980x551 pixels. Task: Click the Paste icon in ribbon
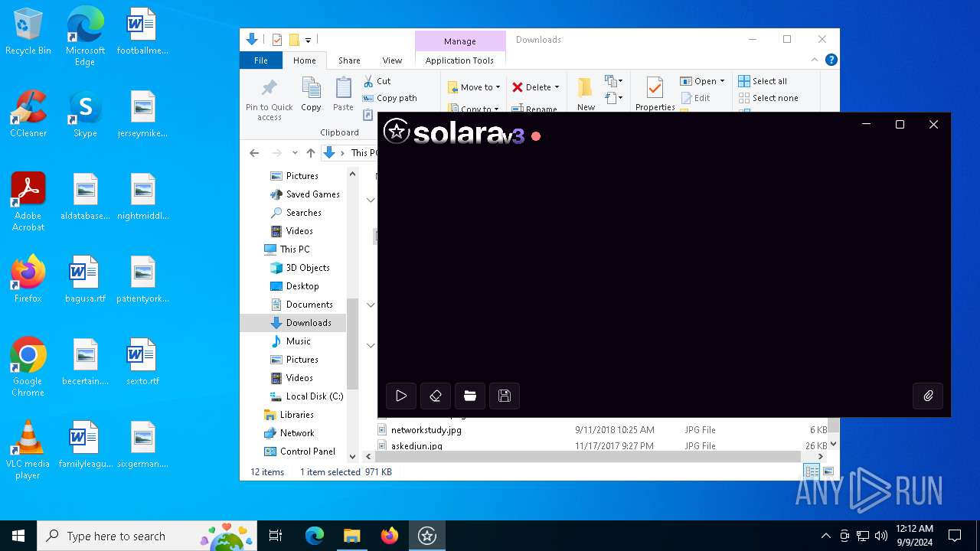tap(343, 95)
